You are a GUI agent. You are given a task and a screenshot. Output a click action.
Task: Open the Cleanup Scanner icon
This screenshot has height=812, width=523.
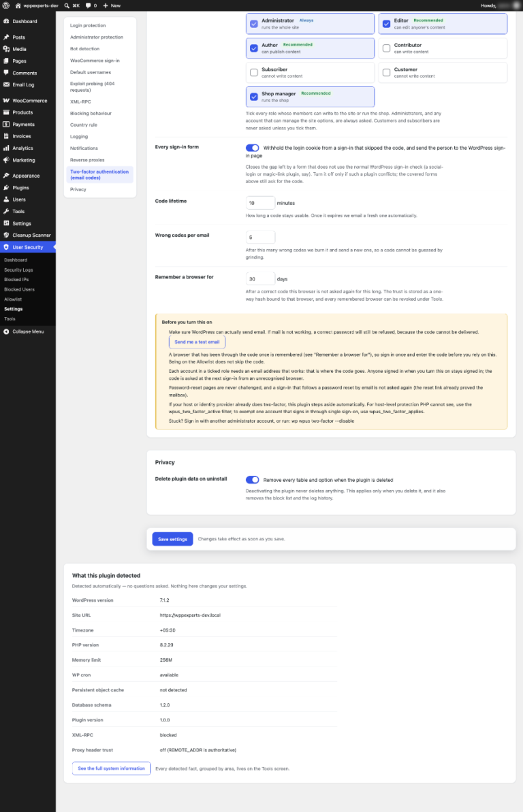[6, 235]
